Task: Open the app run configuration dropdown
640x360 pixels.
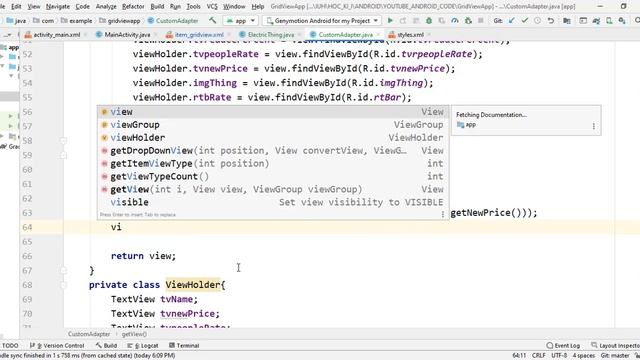Action: point(241,20)
